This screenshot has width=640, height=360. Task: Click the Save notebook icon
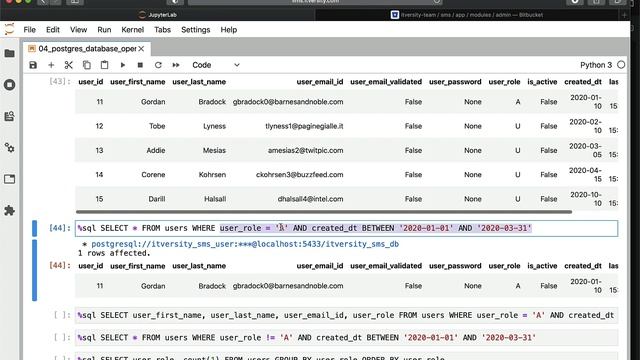pyautogui.click(x=33, y=65)
